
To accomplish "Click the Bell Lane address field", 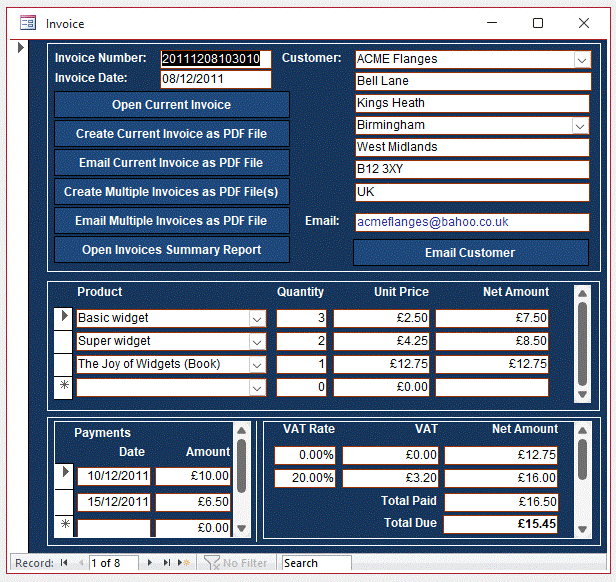I will coord(473,81).
